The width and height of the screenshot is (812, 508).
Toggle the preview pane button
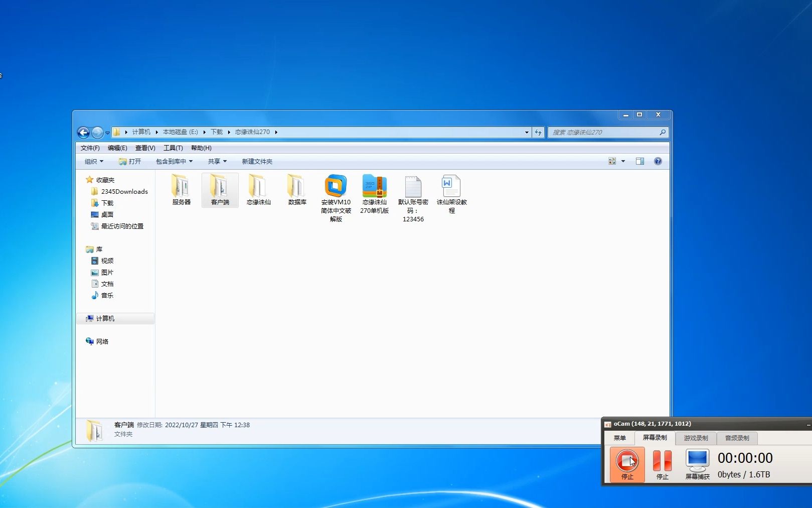(x=640, y=161)
